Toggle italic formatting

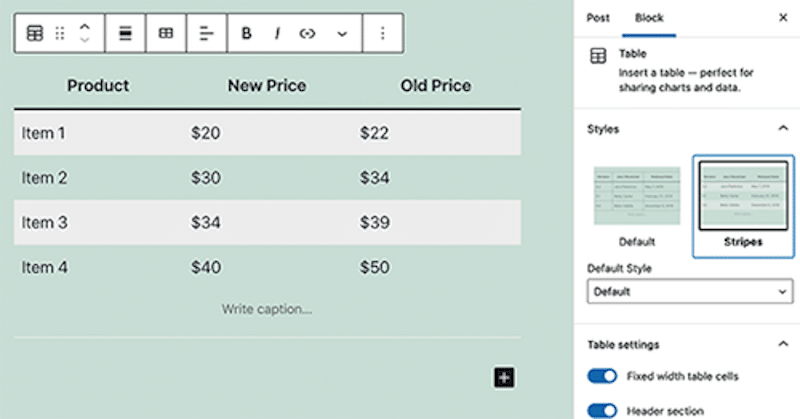277,33
